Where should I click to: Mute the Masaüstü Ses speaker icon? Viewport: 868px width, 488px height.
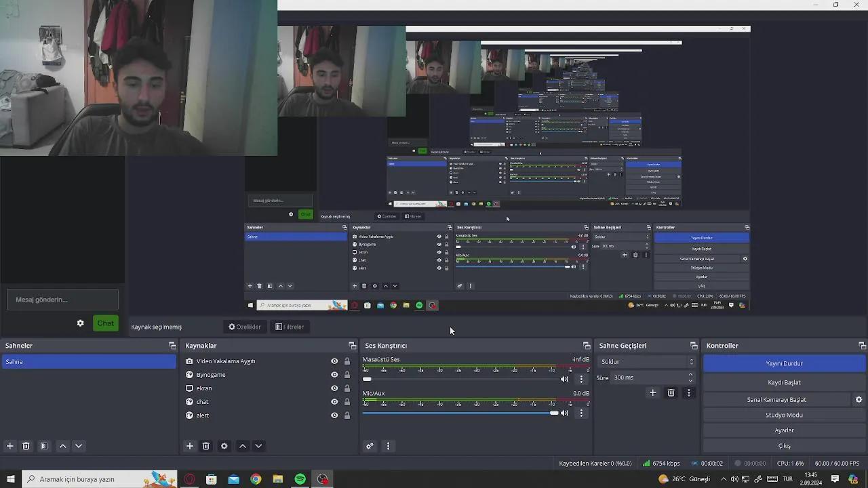tap(564, 379)
